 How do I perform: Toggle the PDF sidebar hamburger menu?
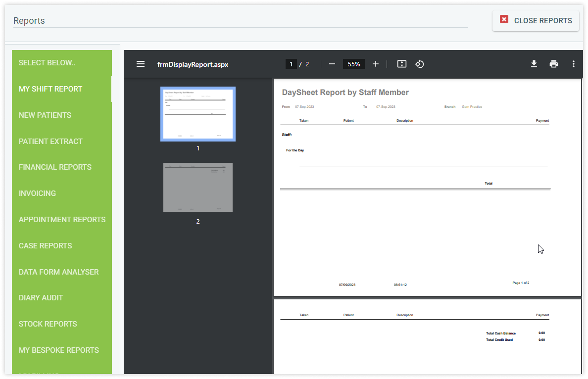pos(140,64)
